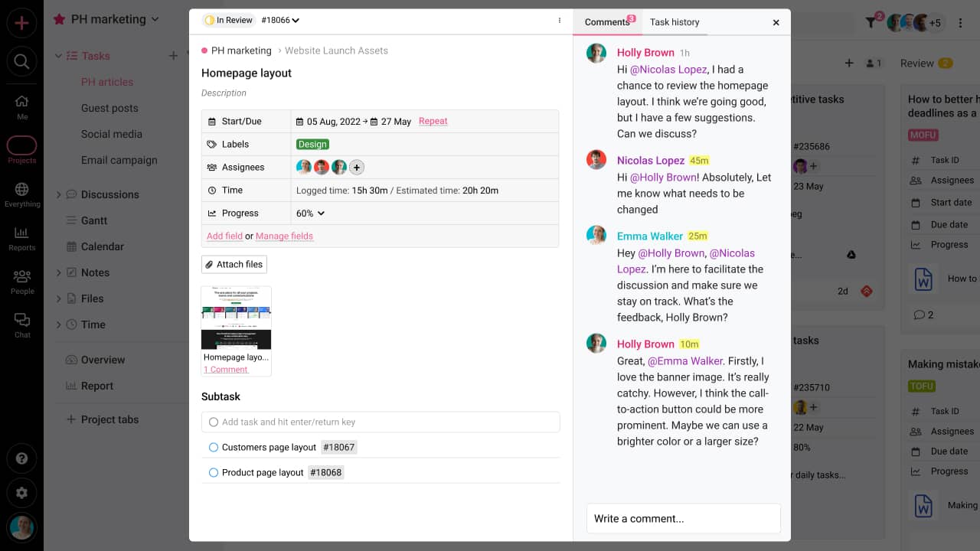Expand the Notes section
This screenshot has height=551, width=980.
[58, 272]
